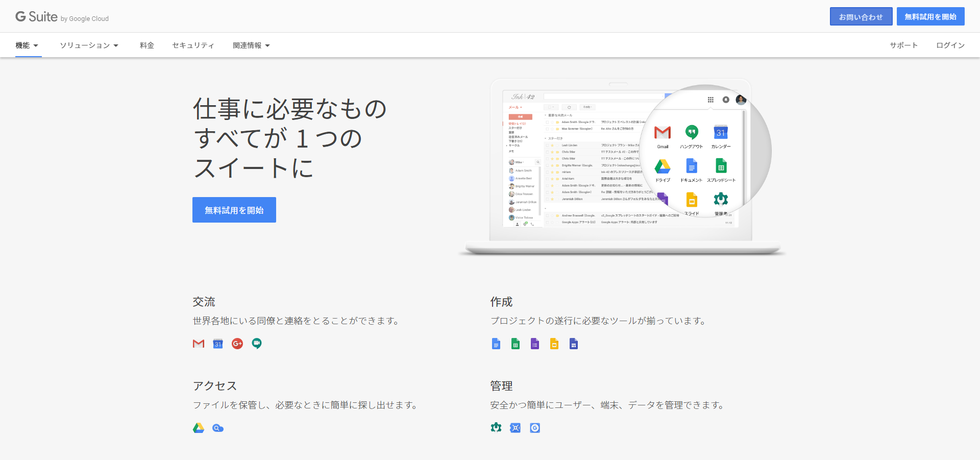Click ドライブ icon in laptop illustration
This screenshot has width=980, height=460.
pyautogui.click(x=663, y=166)
